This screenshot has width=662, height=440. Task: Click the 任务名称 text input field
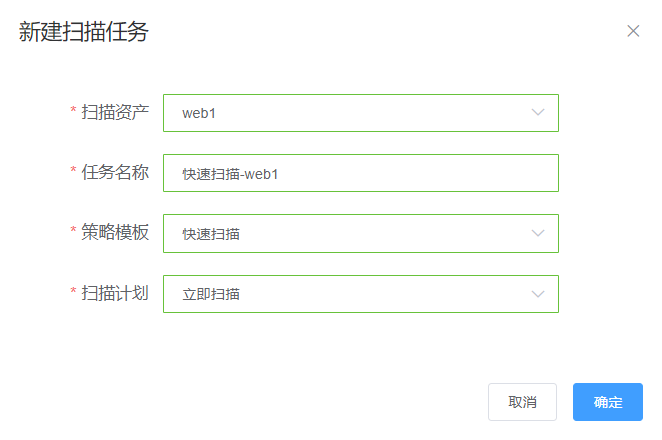tap(360, 173)
